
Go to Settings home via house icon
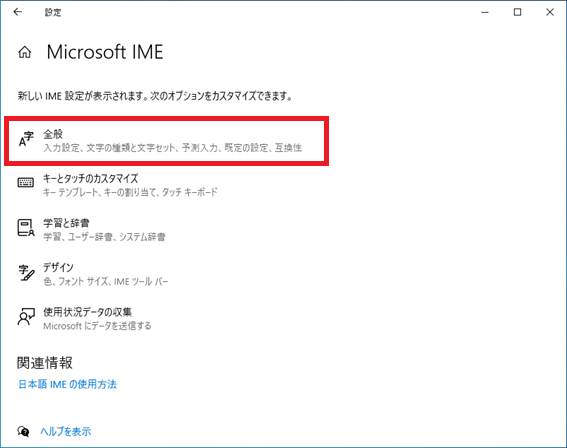[x=25, y=52]
